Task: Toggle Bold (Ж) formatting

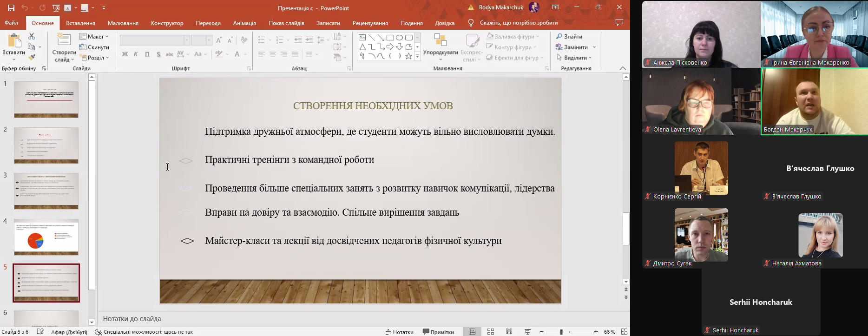Action: click(125, 54)
